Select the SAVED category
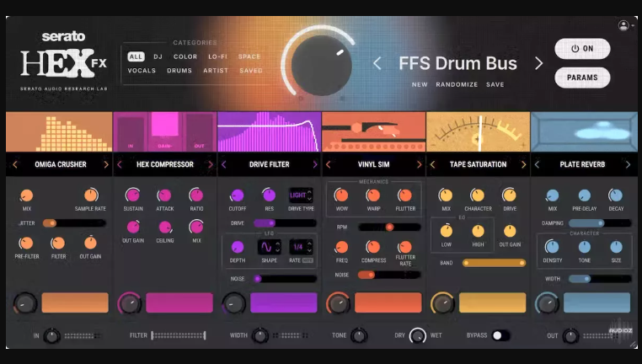 coord(251,71)
